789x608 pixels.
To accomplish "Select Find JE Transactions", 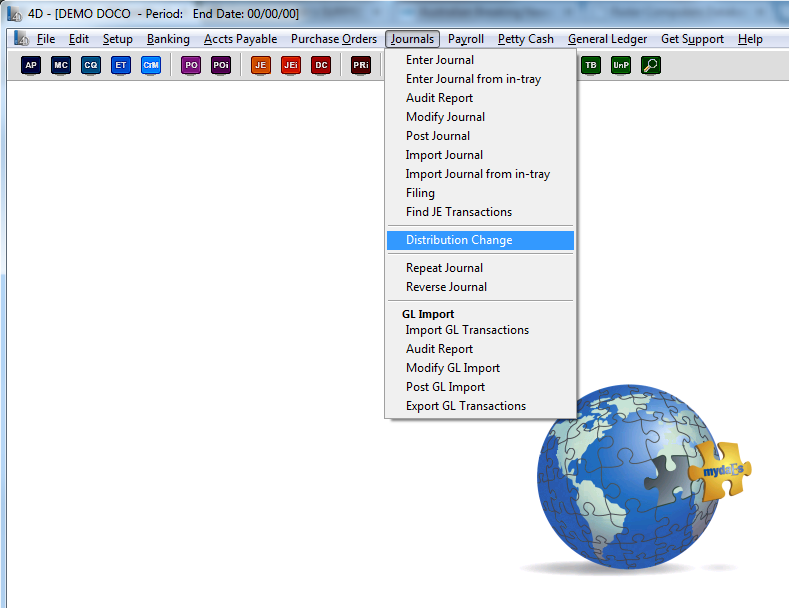I will pos(481,212).
